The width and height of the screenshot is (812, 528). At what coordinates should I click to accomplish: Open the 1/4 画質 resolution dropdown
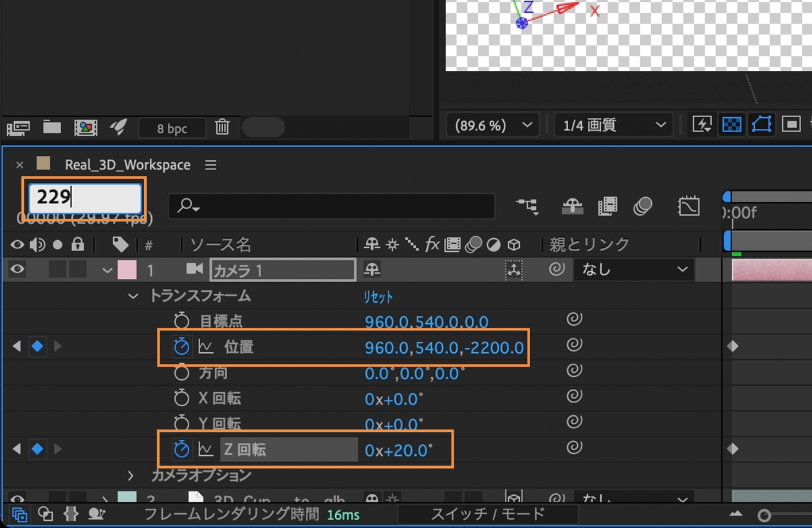point(613,125)
